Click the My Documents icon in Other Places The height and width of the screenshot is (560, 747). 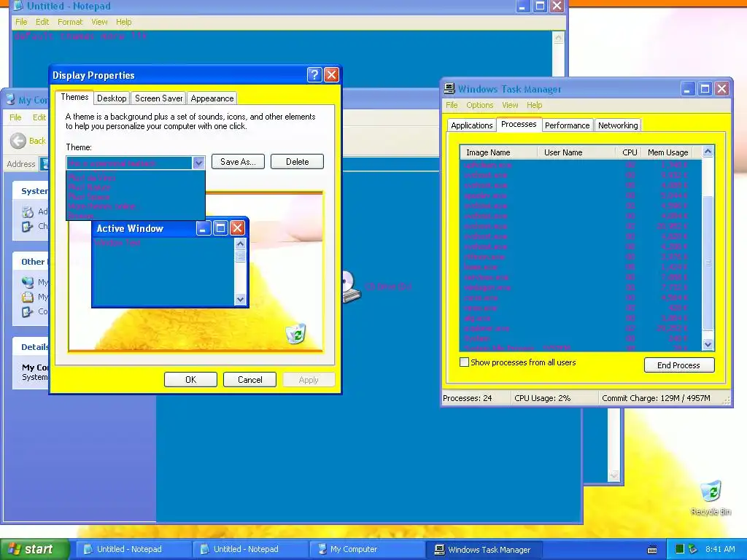pyautogui.click(x=28, y=297)
